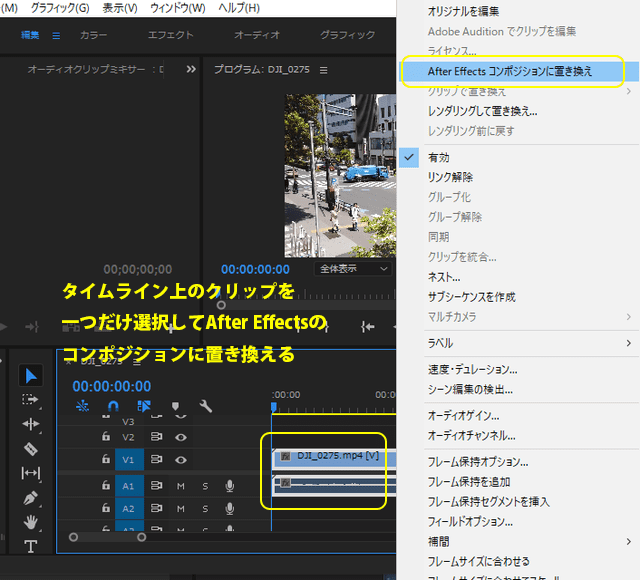640x580 pixels.
Task: Choose オーディオゲイン... menu entry
Action: 518,416
